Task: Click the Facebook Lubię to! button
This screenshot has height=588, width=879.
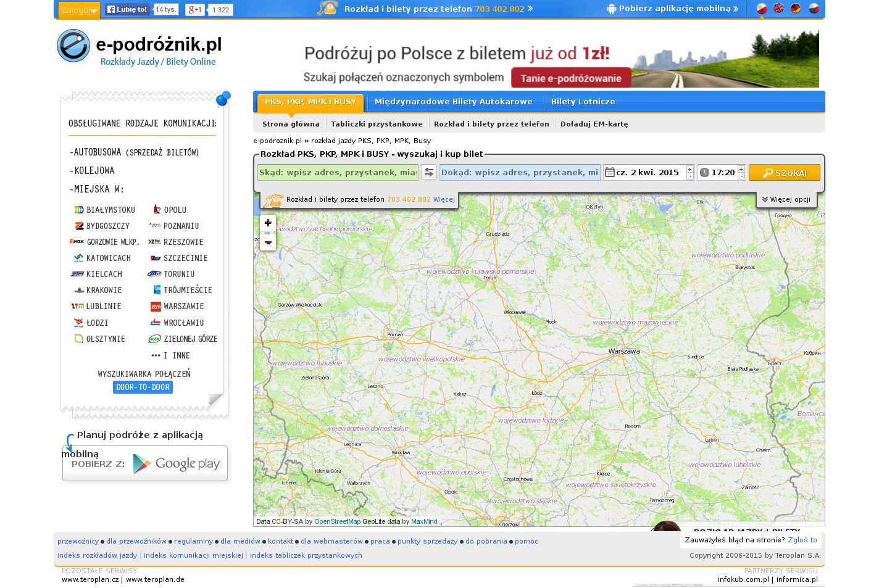Action: pos(127,9)
